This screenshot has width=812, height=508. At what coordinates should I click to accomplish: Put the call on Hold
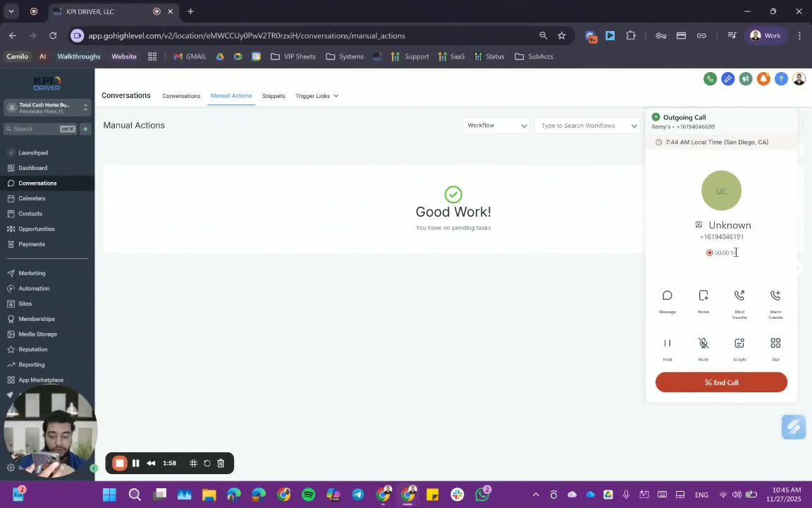(667, 349)
